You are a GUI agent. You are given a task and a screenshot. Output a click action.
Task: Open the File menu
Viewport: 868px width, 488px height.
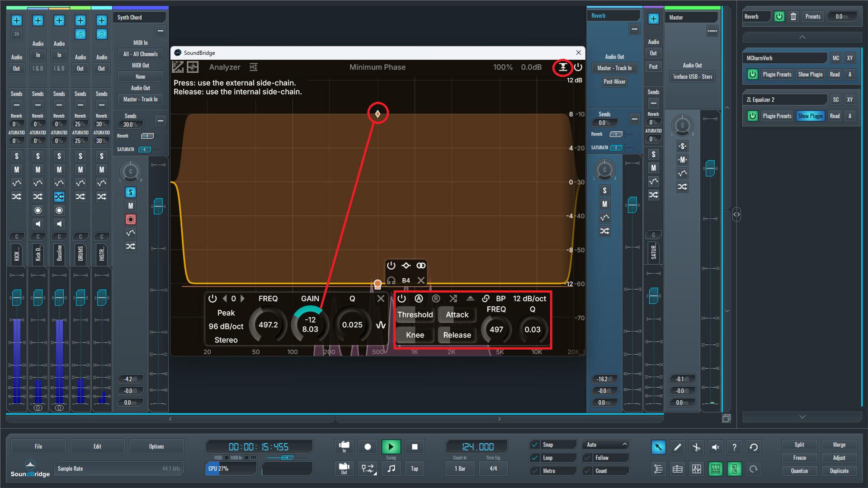38,447
